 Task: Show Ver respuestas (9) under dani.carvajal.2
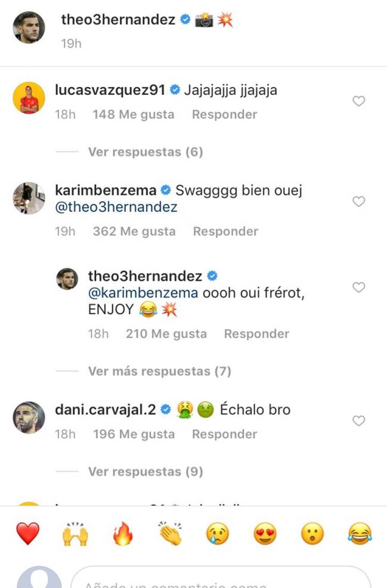point(145,472)
